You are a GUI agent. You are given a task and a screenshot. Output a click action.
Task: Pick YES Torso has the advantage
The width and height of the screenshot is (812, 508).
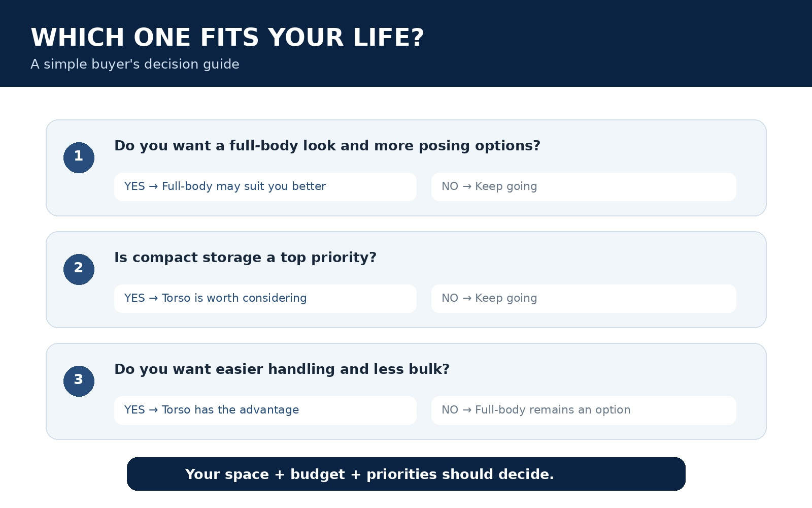[x=265, y=410]
